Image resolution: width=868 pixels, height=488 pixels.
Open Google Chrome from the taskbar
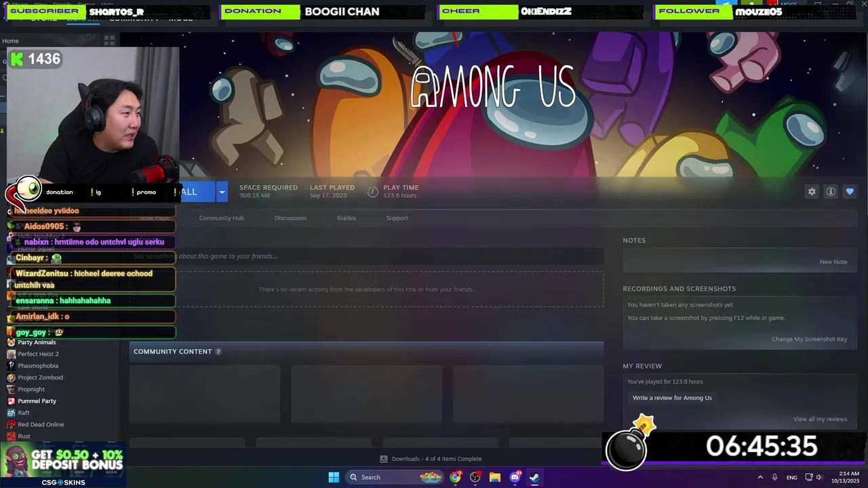point(455,477)
